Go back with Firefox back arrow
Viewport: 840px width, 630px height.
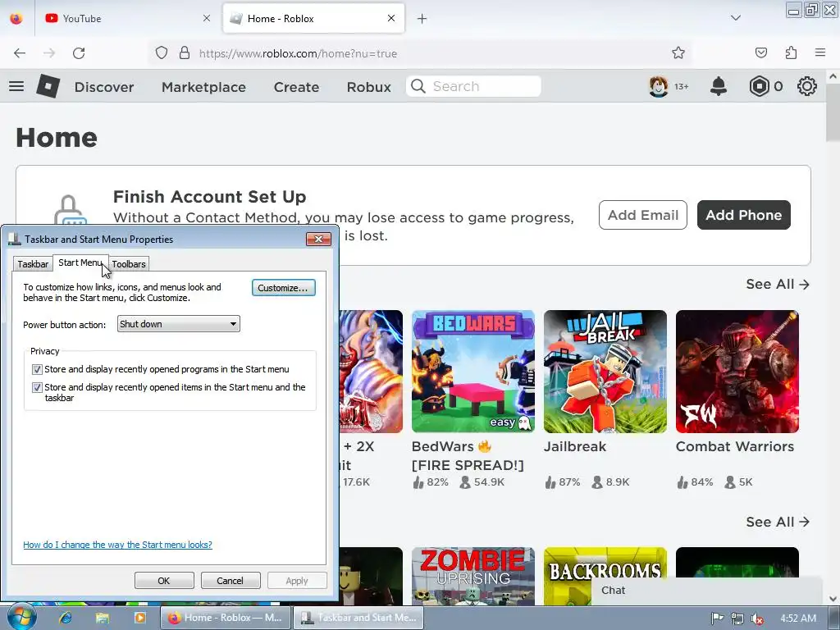click(x=20, y=53)
